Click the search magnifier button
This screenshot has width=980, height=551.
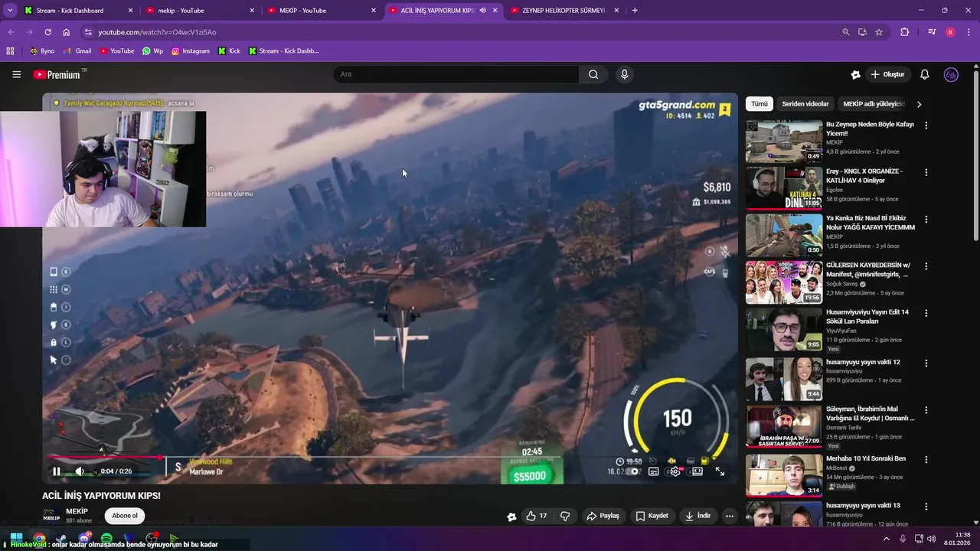(x=593, y=74)
